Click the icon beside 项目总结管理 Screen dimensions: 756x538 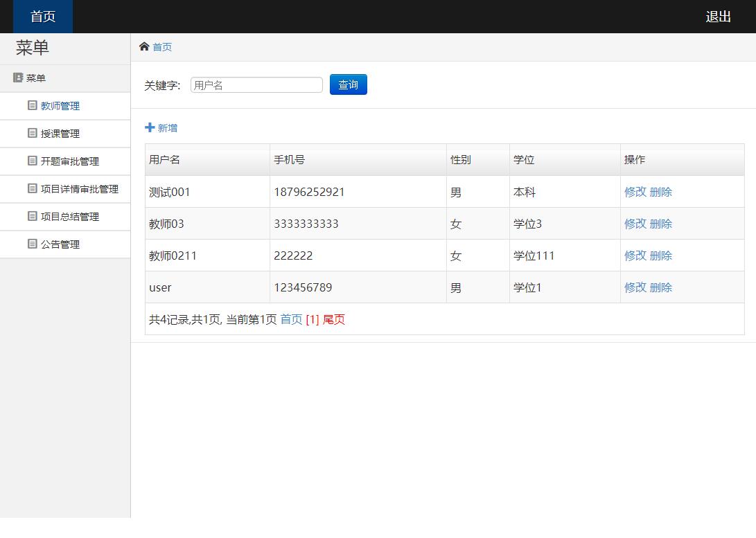33,216
